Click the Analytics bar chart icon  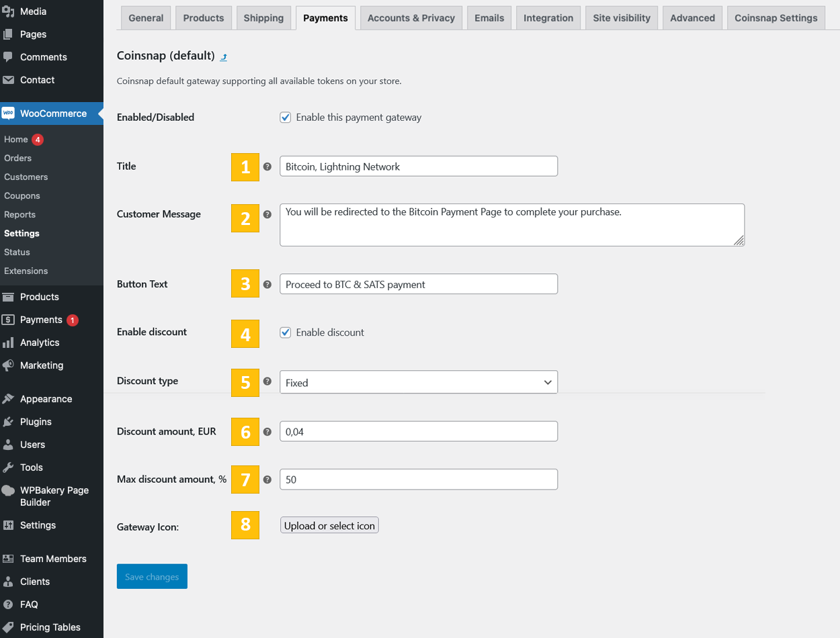pyautogui.click(x=8, y=343)
